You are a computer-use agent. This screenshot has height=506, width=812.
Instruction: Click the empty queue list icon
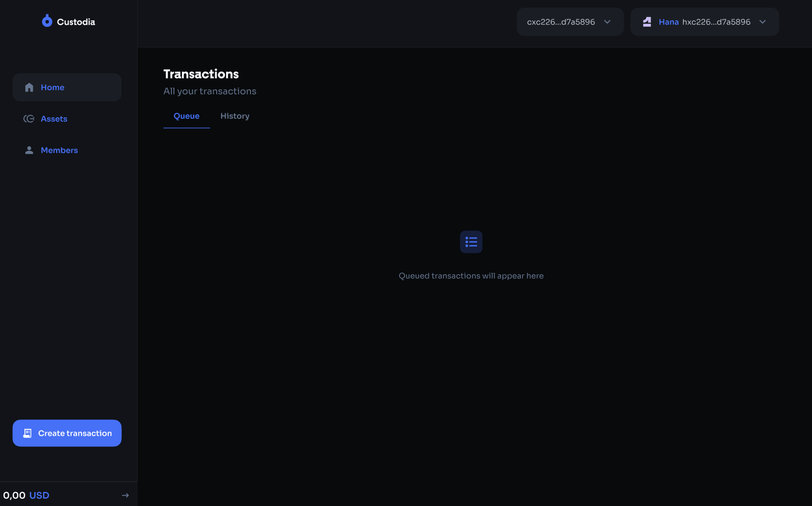471,242
